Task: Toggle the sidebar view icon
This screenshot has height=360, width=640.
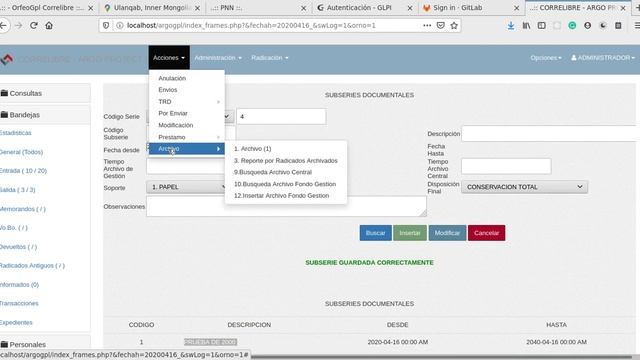Action: [x=542, y=25]
